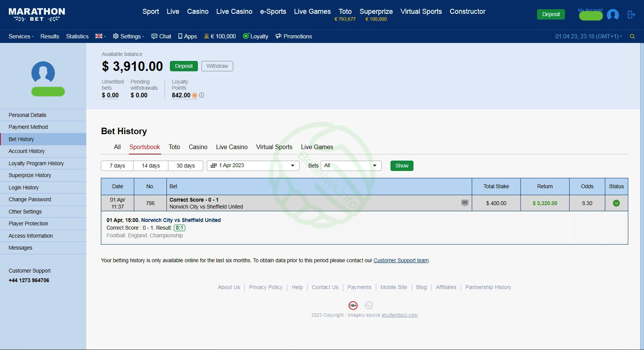Open Loyalty Program History in sidebar
The height and width of the screenshot is (350, 644).
tap(43, 163)
